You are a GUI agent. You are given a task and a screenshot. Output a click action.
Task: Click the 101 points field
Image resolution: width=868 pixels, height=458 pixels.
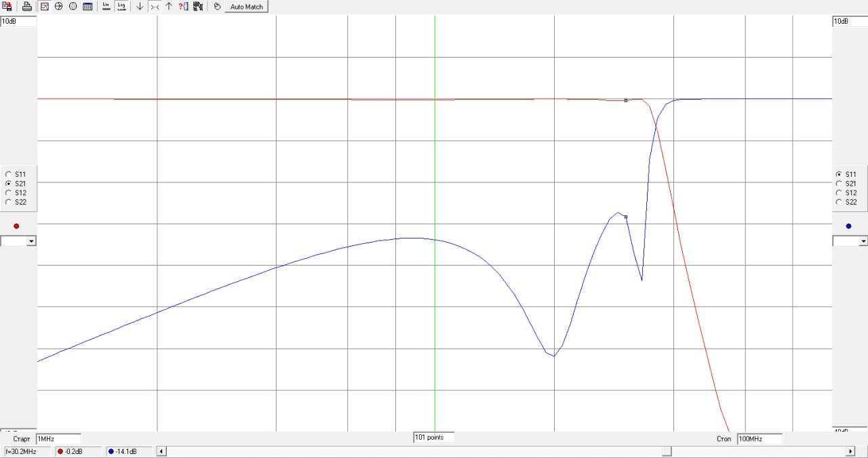433,438
